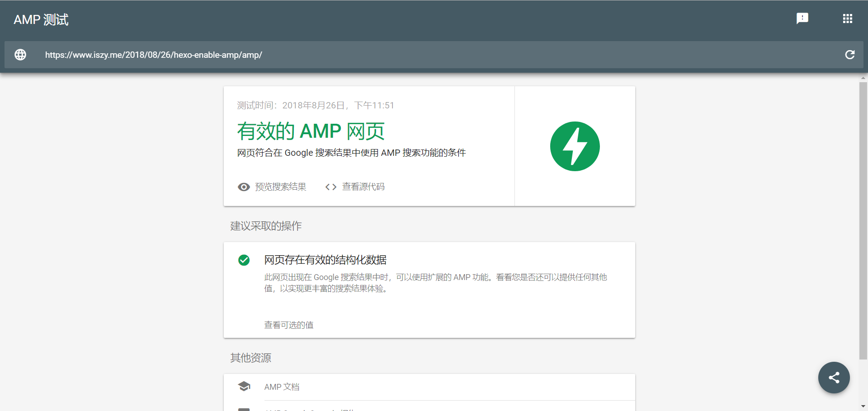Click the globe icon beside the URL
The width and height of the screenshot is (868, 411).
tap(20, 55)
